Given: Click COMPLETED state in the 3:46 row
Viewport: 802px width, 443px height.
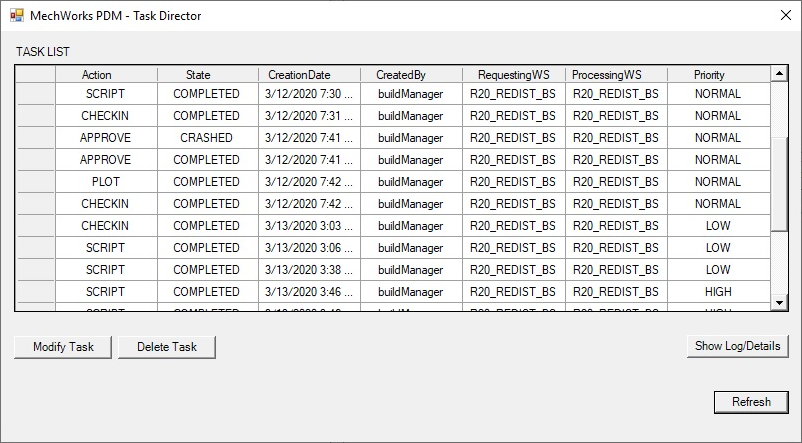Looking at the screenshot, I should point(208,292).
